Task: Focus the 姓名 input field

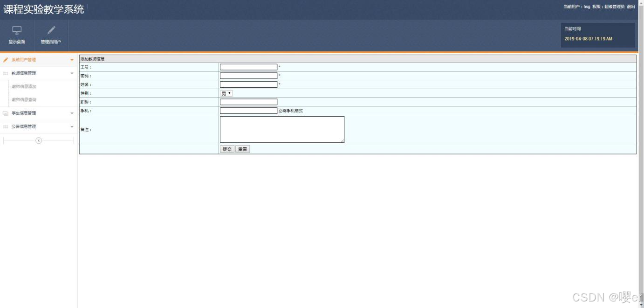Action: (248, 84)
